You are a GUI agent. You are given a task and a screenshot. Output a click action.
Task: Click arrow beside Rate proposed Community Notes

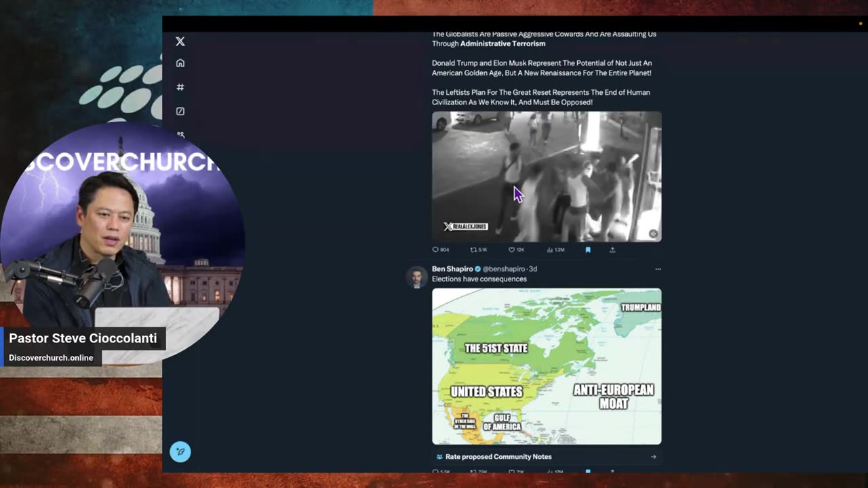click(x=653, y=457)
